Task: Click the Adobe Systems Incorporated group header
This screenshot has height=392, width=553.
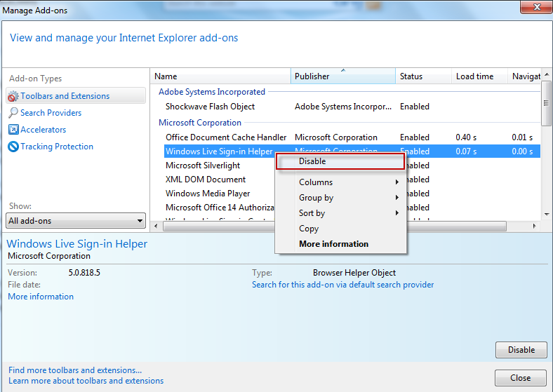Action: (x=212, y=92)
